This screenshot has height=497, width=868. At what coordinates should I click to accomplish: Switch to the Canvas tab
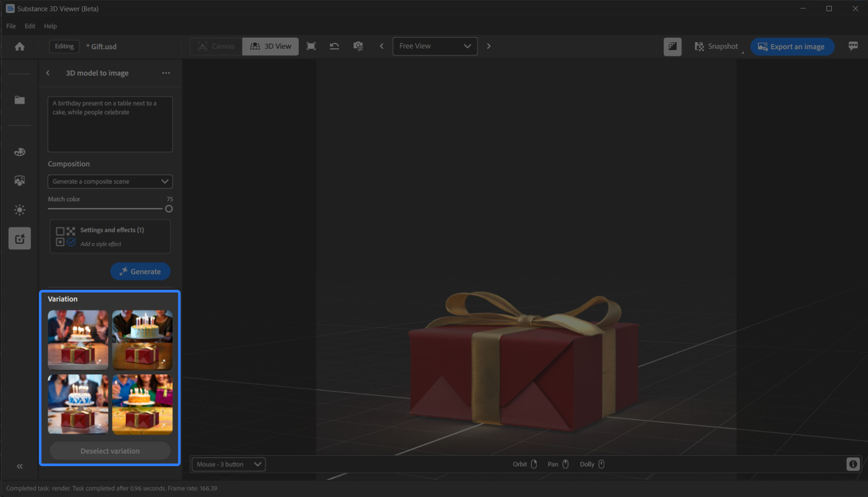click(216, 47)
